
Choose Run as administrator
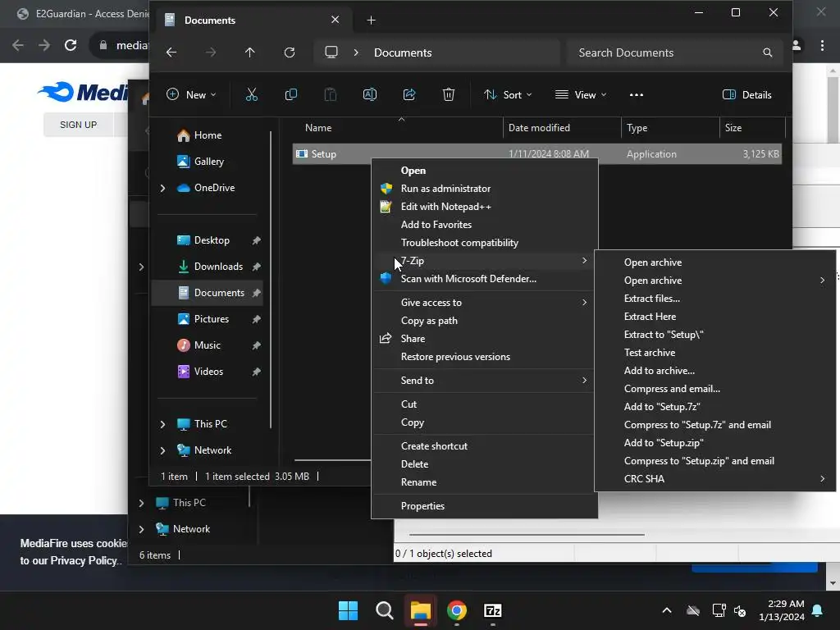click(x=484, y=189)
